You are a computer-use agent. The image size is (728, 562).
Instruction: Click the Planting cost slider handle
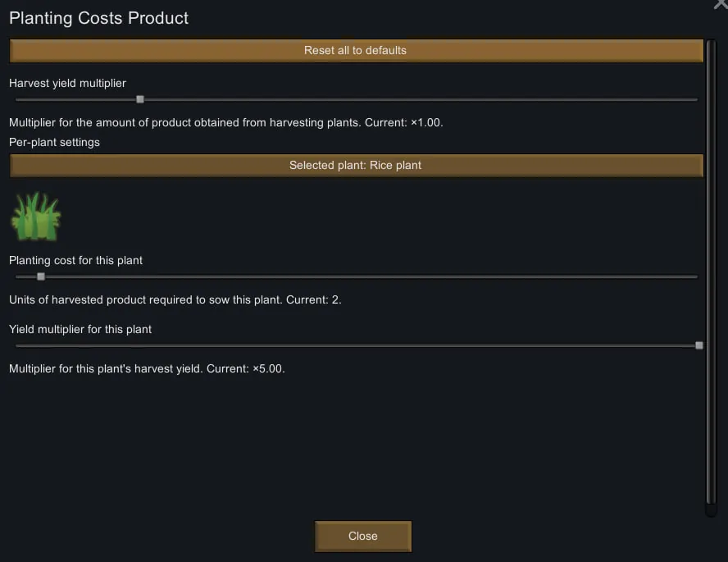[41, 276]
